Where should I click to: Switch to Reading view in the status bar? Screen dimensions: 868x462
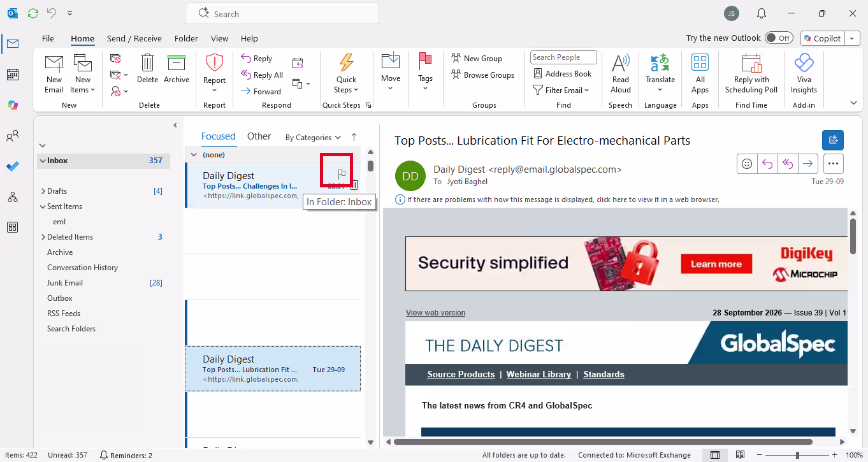coord(741,455)
